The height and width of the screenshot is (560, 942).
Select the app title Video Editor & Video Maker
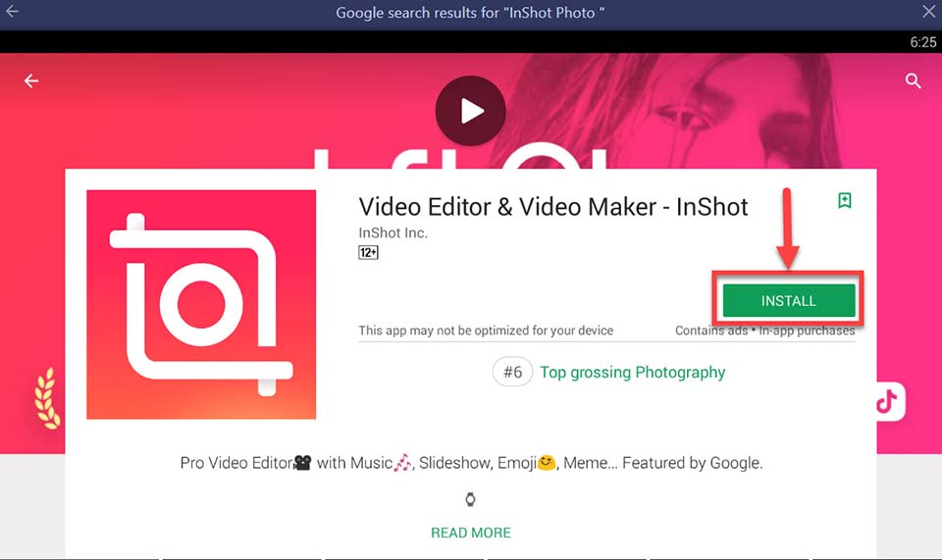click(x=553, y=207)
